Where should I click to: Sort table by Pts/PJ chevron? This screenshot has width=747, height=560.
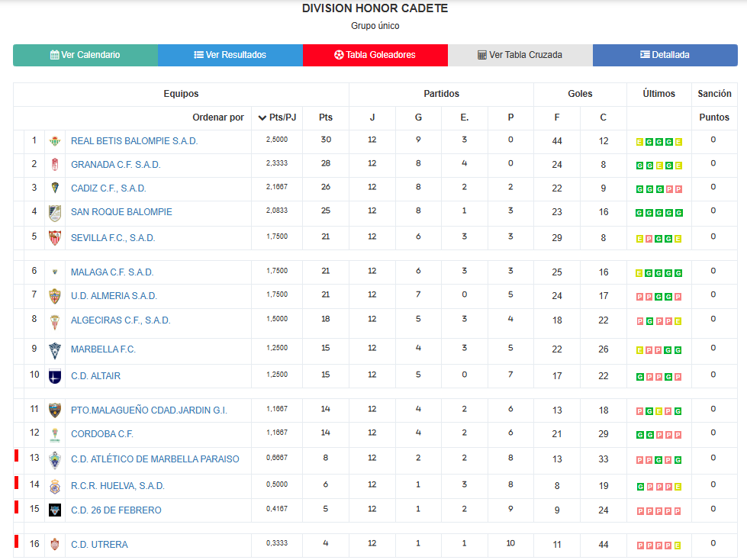point(262,117)
